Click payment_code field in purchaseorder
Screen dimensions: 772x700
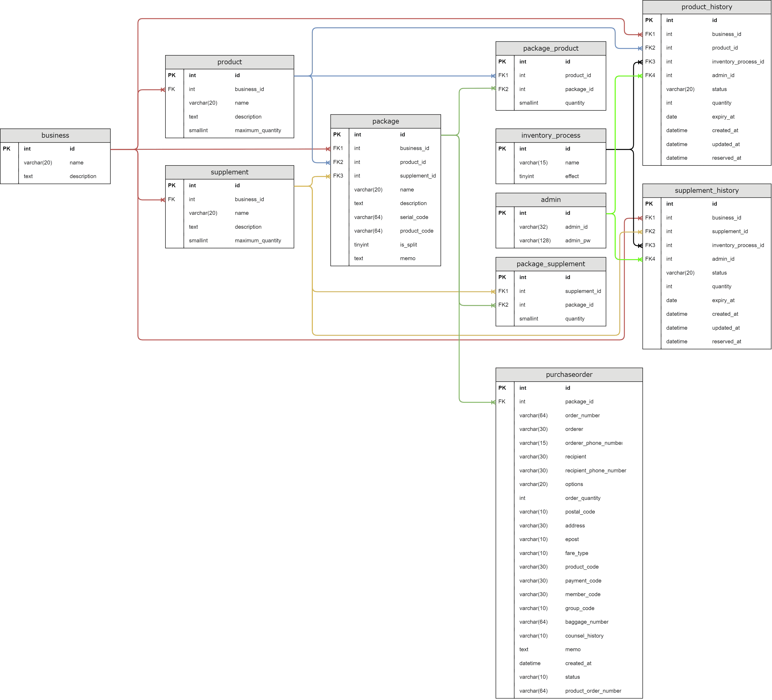[x=583, y=581]
